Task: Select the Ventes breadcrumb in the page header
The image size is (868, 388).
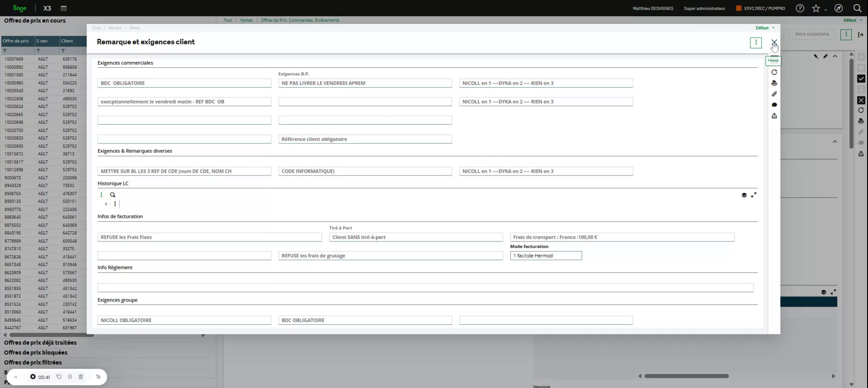Action: [246, 20]
